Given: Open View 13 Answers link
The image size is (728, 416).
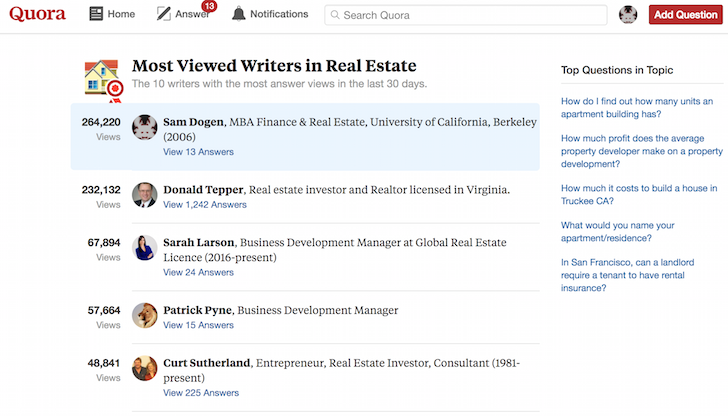Looking at the screenshot, I should point(198,152).
